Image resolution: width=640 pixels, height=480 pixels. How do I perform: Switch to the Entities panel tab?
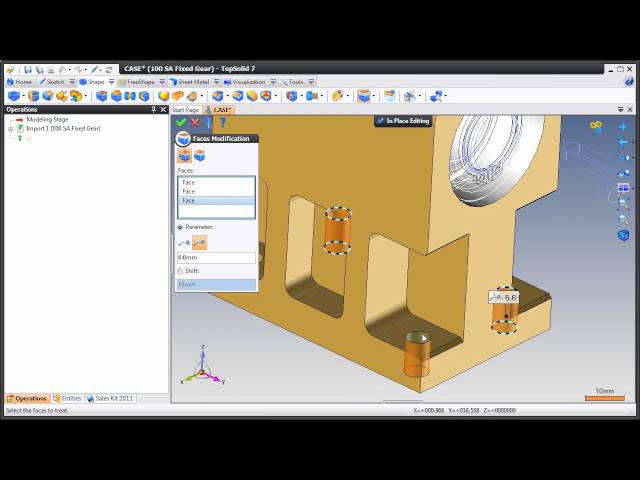(x=67, y=398)
